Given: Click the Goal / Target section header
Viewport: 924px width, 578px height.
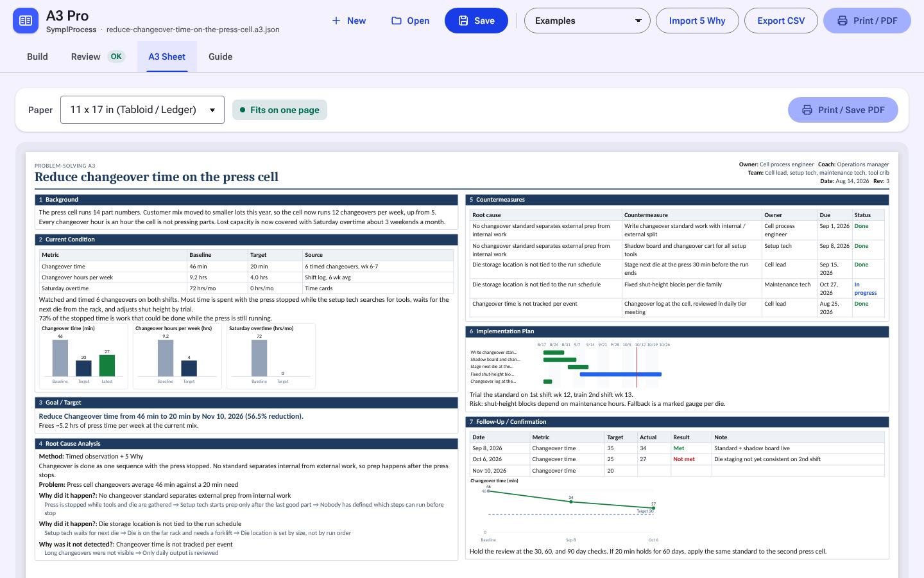Looking at the screenshot, I should 246,403.
